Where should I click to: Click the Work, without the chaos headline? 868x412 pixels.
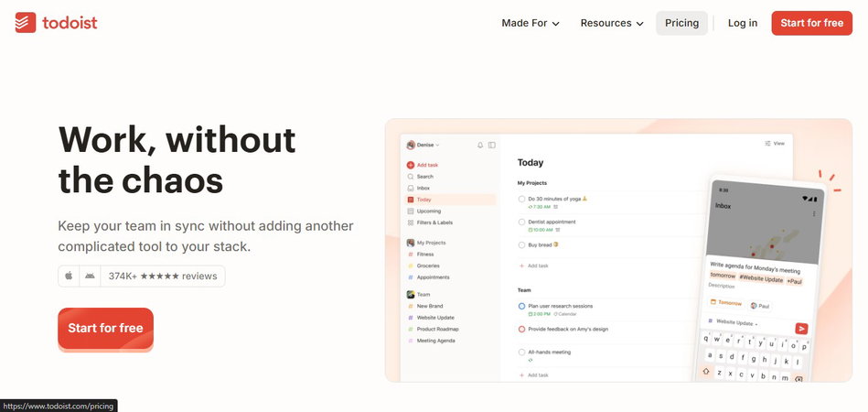[x=177, y=159]
